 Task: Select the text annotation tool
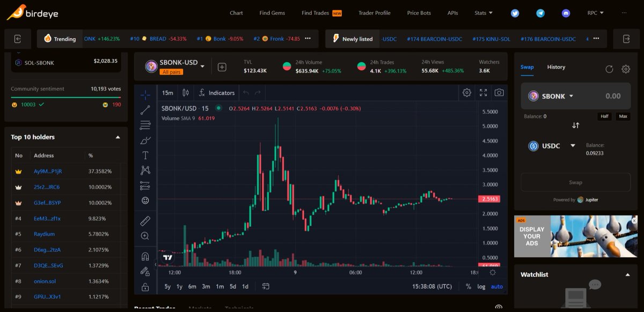tap(145, 155)
